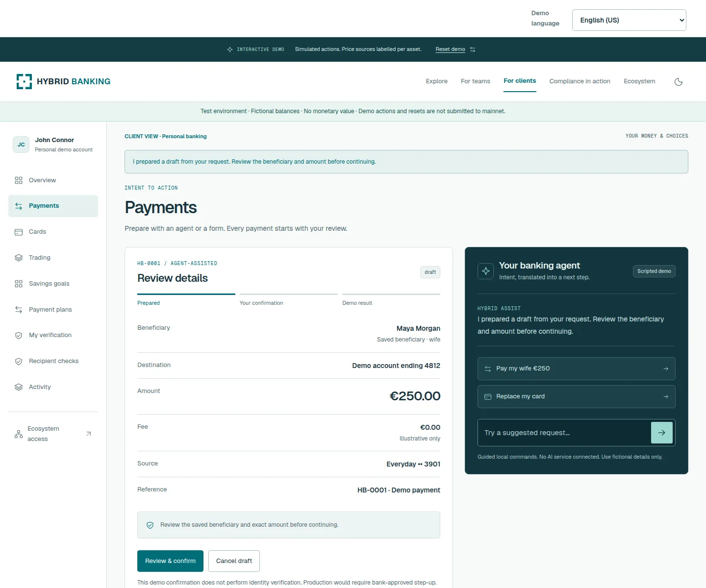Open the Payment plans sidebar label
This screenshot has width=706, height=588.
coord(50,310)
